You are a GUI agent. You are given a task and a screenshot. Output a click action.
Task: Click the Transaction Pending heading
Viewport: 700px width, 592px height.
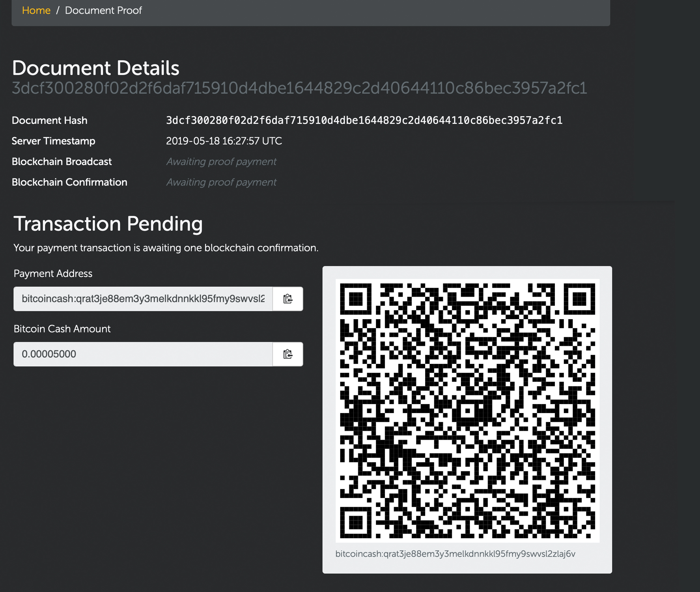coord(108,224)
